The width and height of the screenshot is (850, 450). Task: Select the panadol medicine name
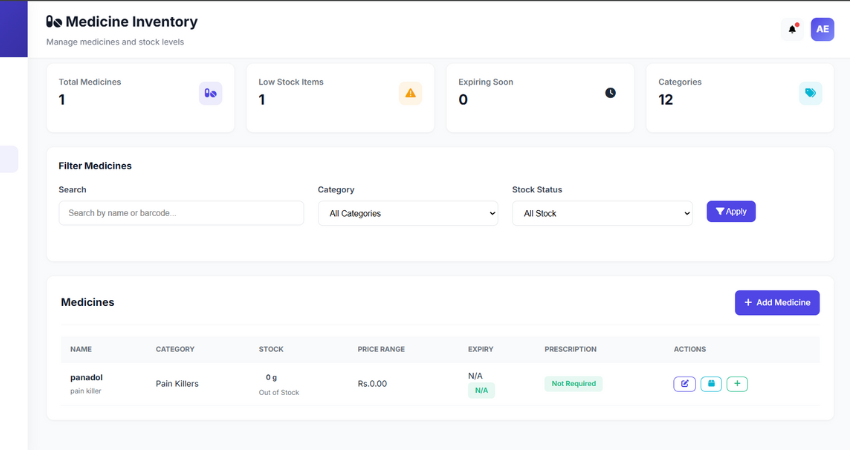coord(86,377)
